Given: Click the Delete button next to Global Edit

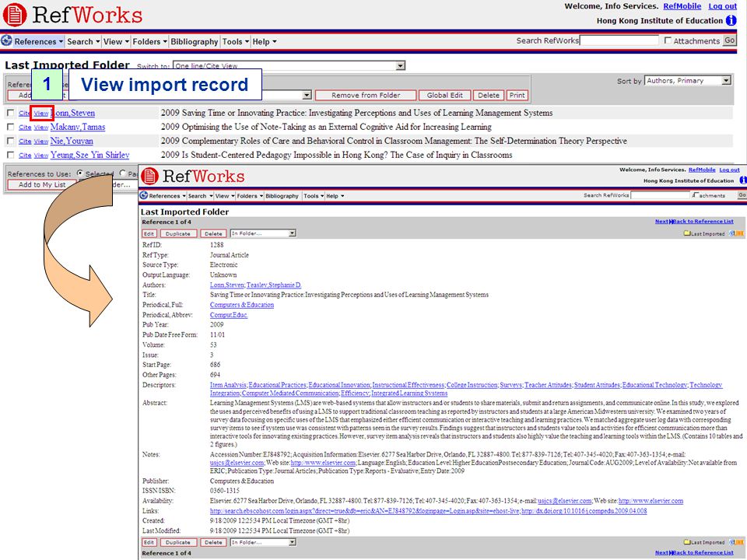Looking at the screenshot, I should click(489, 95).
